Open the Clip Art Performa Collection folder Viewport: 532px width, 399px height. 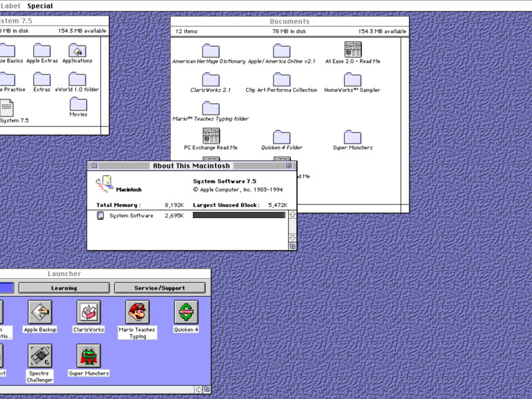pos(282,79)
